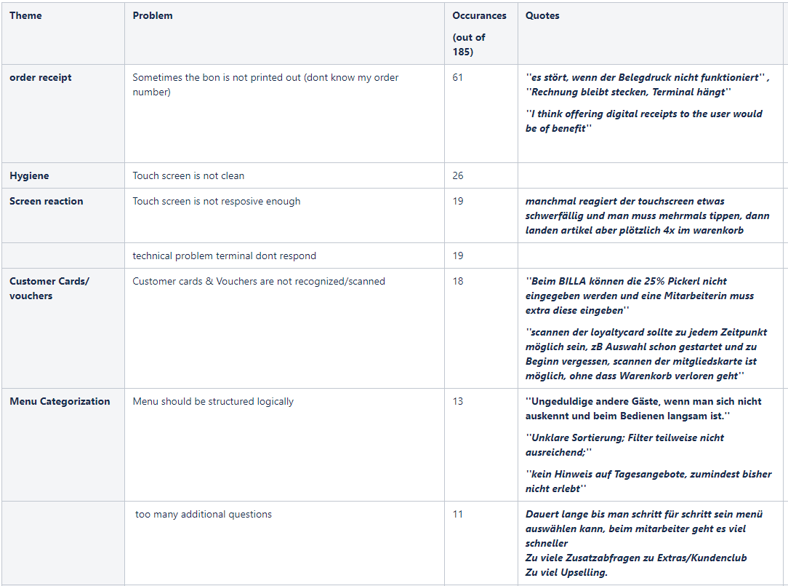
Task: Click "Touch screen is not clean" problem text
Action: pyautogui.click(x=188, y=176)
